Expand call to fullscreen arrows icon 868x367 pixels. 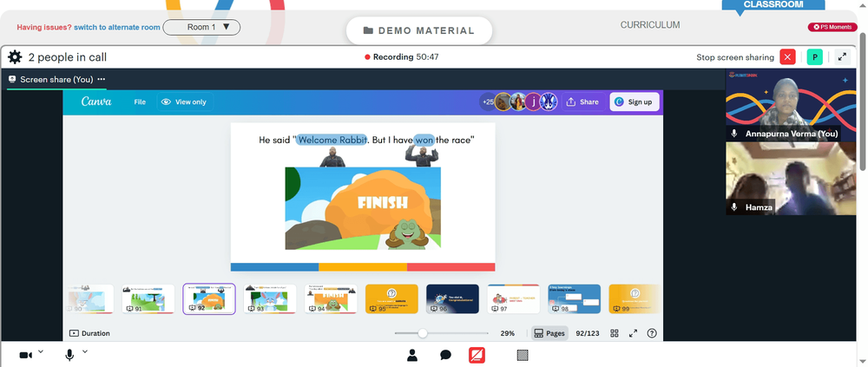(x=842, y=57)
